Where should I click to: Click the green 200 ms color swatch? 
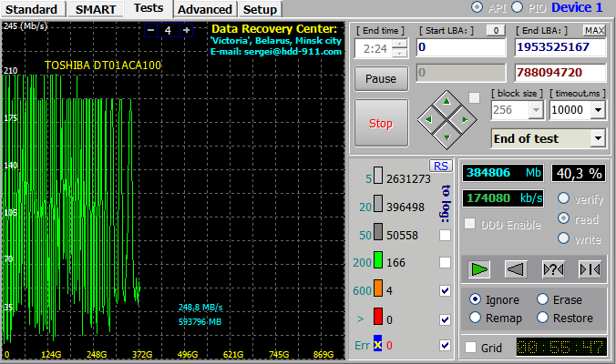coord(378,260)
